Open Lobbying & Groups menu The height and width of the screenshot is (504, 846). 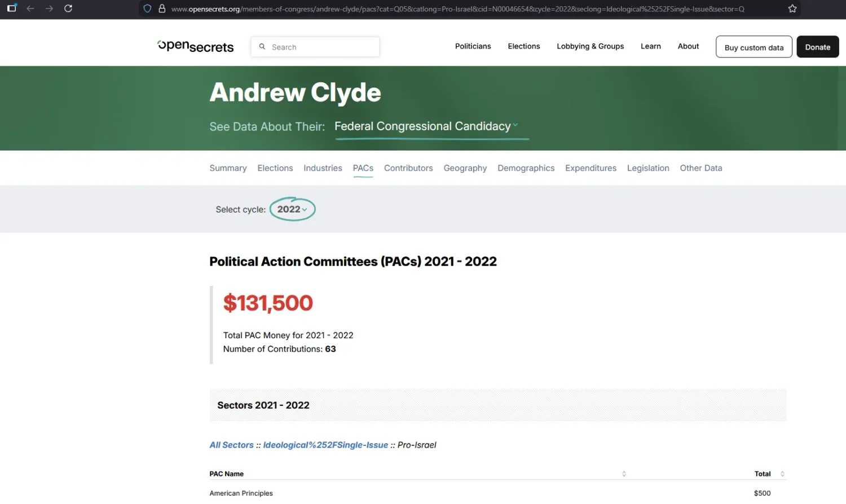(590, 46)
